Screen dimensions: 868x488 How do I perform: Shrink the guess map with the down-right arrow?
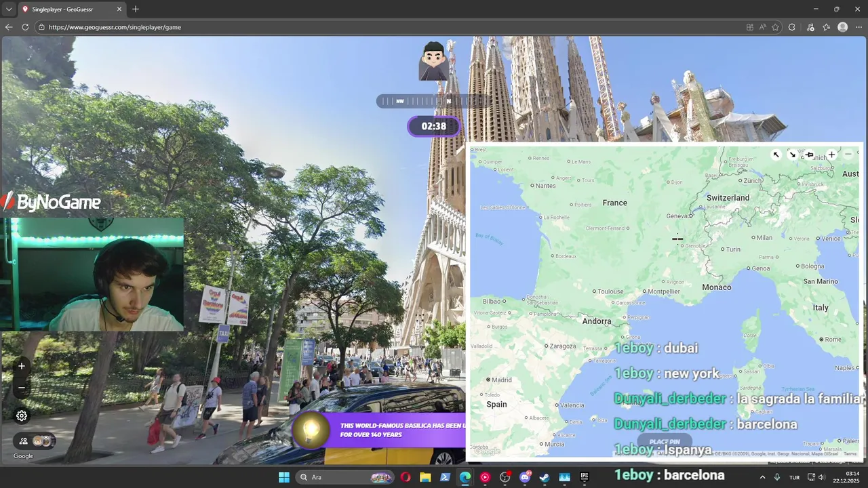pyautogui.click(x=792, y=155)
